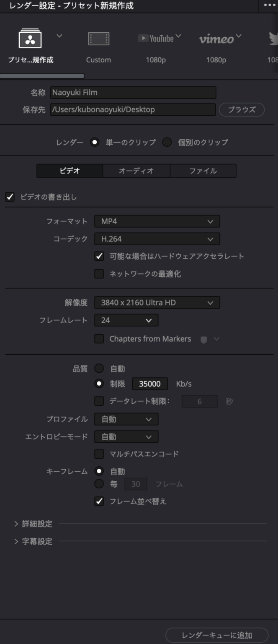Choose the Custom film strip preset
278x644 pixels.
[x=98, y=39]
